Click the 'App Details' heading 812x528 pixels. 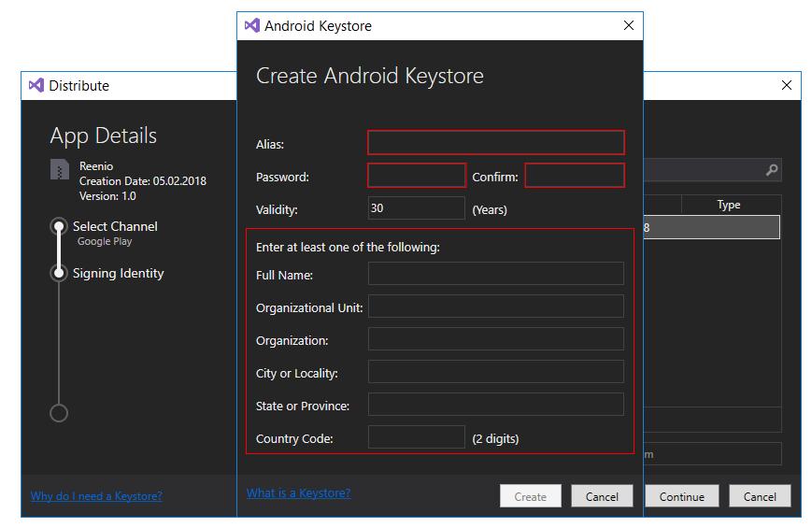pyautogui.click(x=104, y=136)
